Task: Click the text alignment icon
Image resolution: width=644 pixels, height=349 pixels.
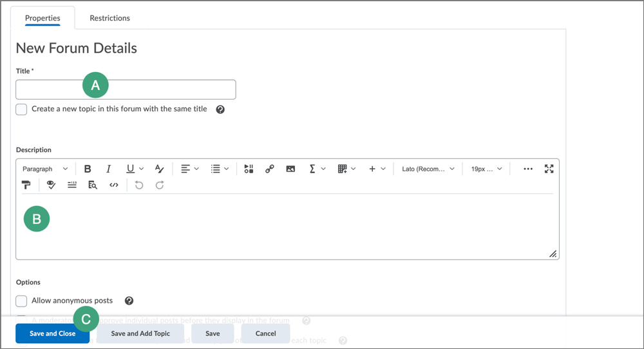Action: (x=185, y=169)
